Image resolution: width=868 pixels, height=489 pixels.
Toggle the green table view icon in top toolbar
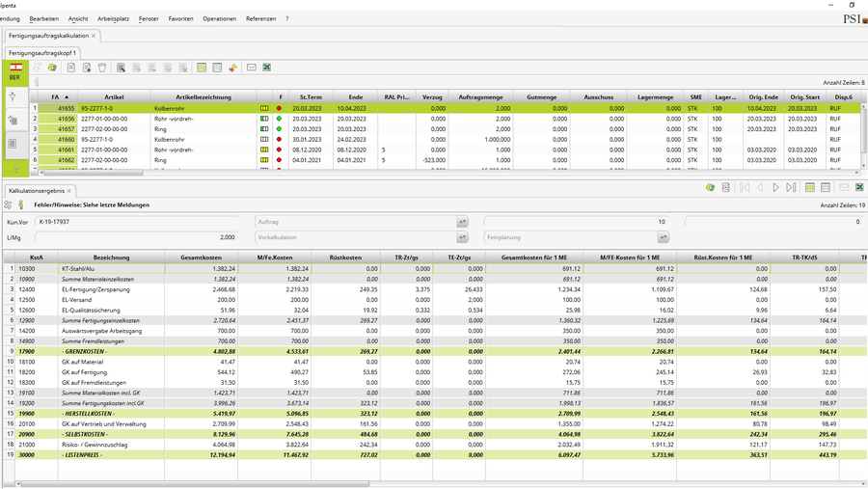(x=202, y=68)
